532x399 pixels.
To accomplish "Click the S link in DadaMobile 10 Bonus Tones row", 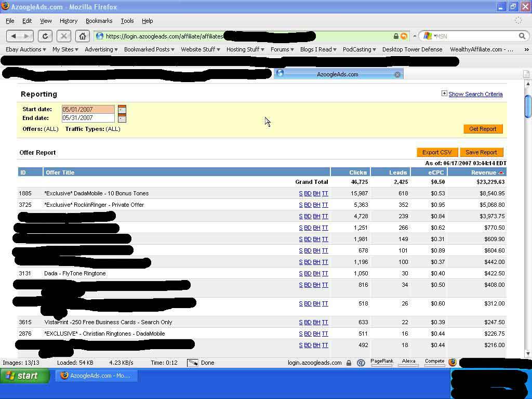I will tap(301, 193).
